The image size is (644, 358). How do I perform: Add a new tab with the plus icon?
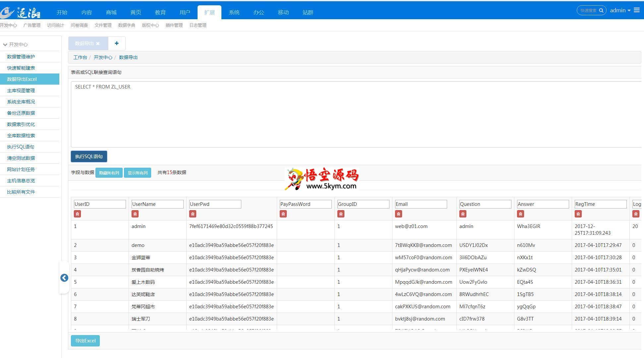pyautogui.click(x=117, y=43)
